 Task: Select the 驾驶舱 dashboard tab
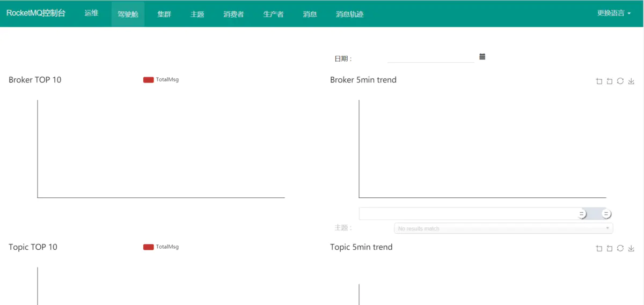pos(128,14)
